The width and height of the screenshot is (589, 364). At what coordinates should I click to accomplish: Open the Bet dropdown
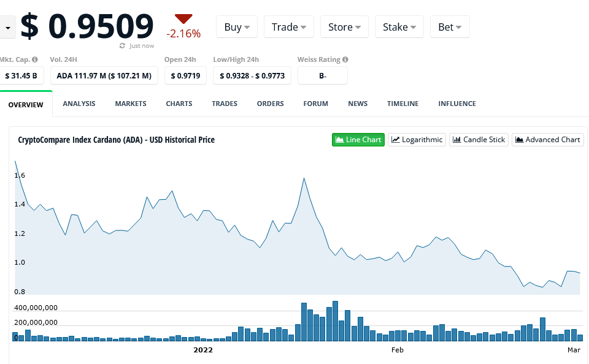(x=450, y=27)
